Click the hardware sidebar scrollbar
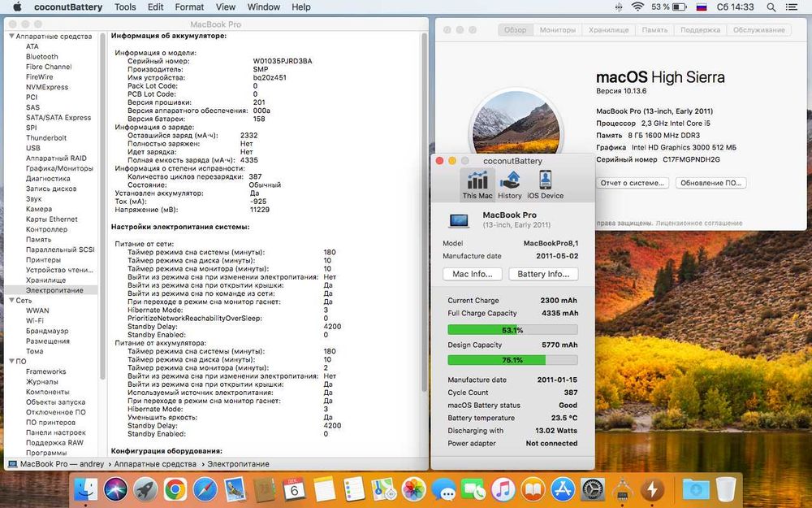Screen dimensions: 812x508 (x=102, y=207)
